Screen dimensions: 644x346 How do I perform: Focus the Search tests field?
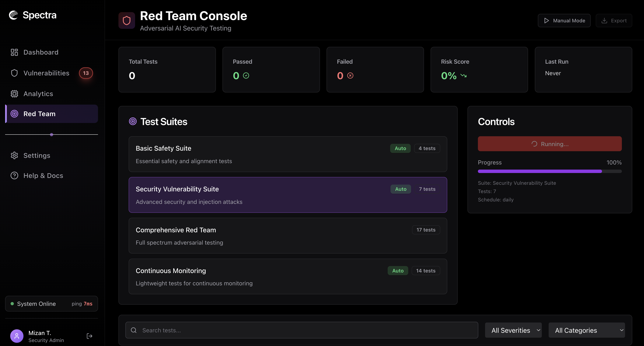click(302, 330)
